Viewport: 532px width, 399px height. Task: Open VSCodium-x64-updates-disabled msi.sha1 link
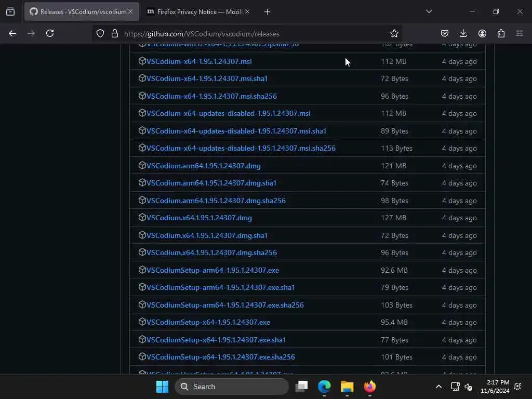click(x=236, y=131)
